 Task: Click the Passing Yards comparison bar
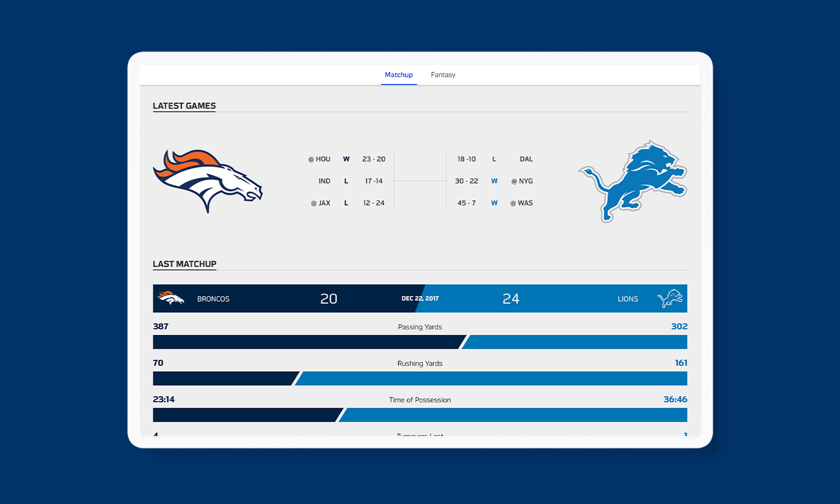pyautogui.click(x=420, y=342)
